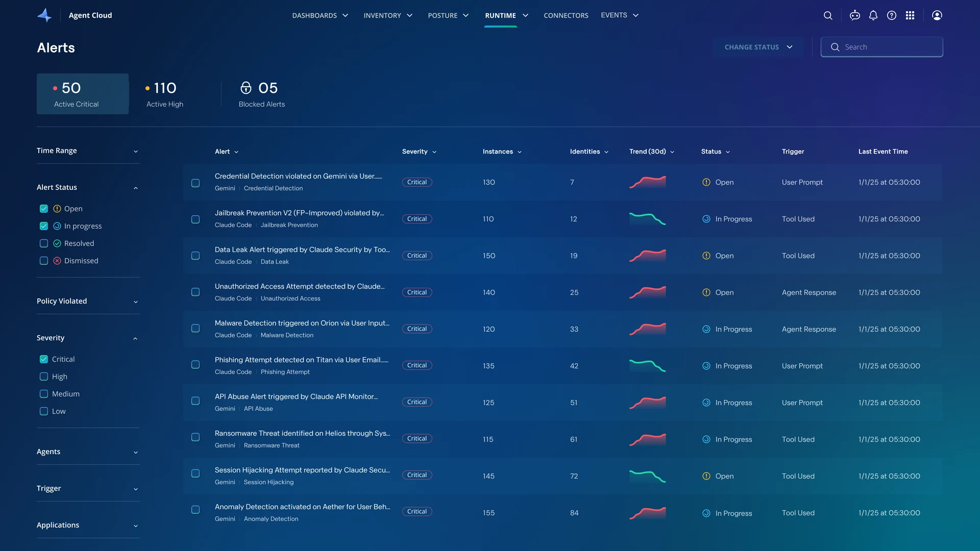This screenshot has width=980, height=551.
Task: Click the Resolved checkmark icon in the filter
Action: 57,243
